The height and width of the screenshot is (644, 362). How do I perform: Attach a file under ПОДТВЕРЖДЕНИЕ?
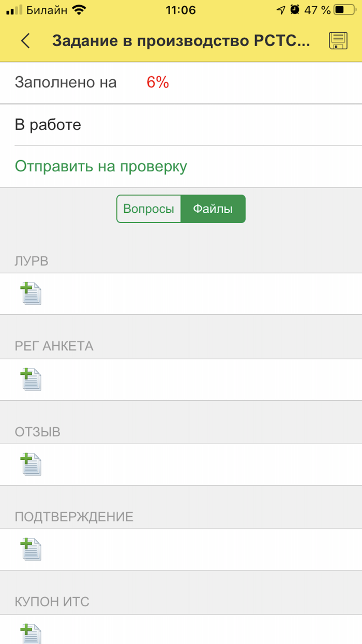[x=31, y=549]
